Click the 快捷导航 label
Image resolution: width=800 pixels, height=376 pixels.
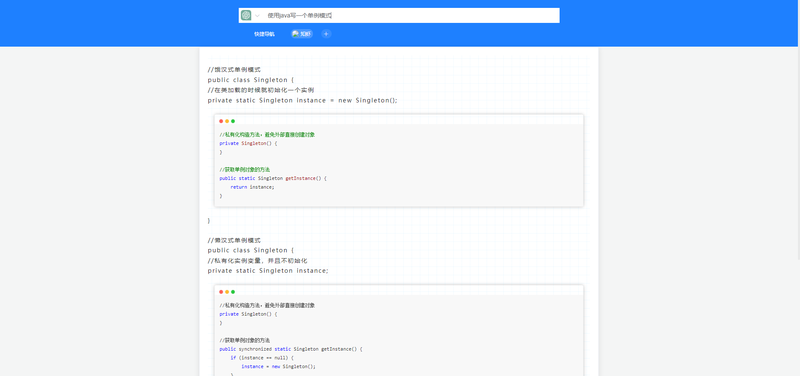pos(264,34)
